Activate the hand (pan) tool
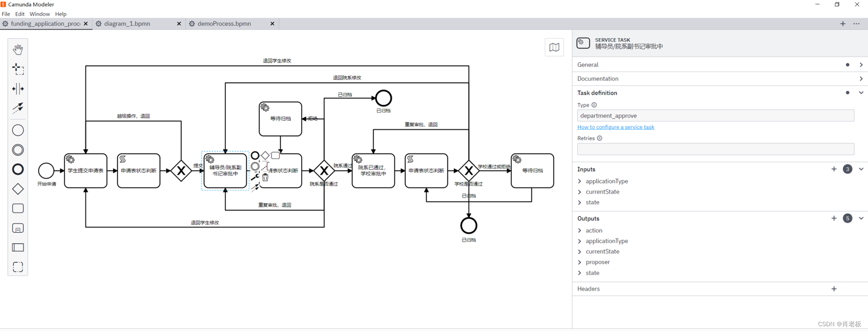The image size is (868, 331). [x=18, y=49]
